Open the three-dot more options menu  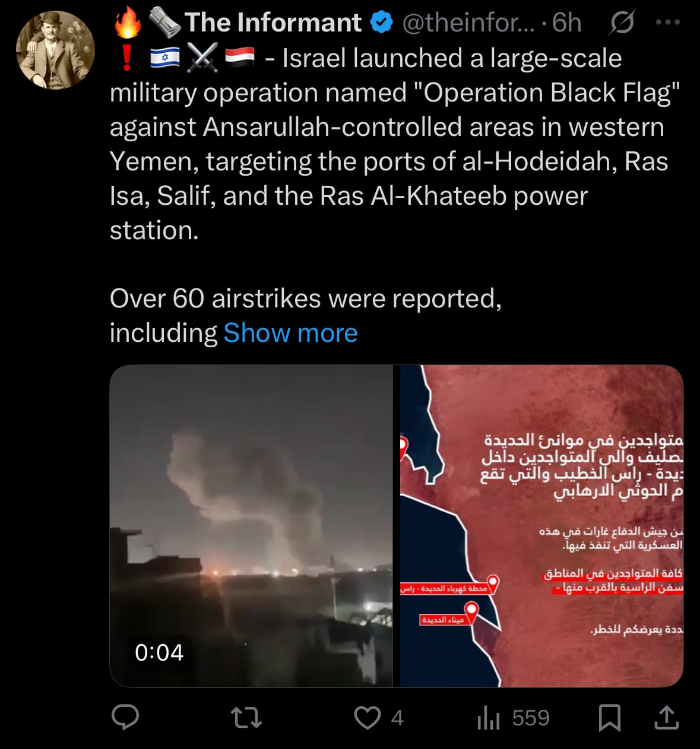pyautogui.click(x=667, y=23)
